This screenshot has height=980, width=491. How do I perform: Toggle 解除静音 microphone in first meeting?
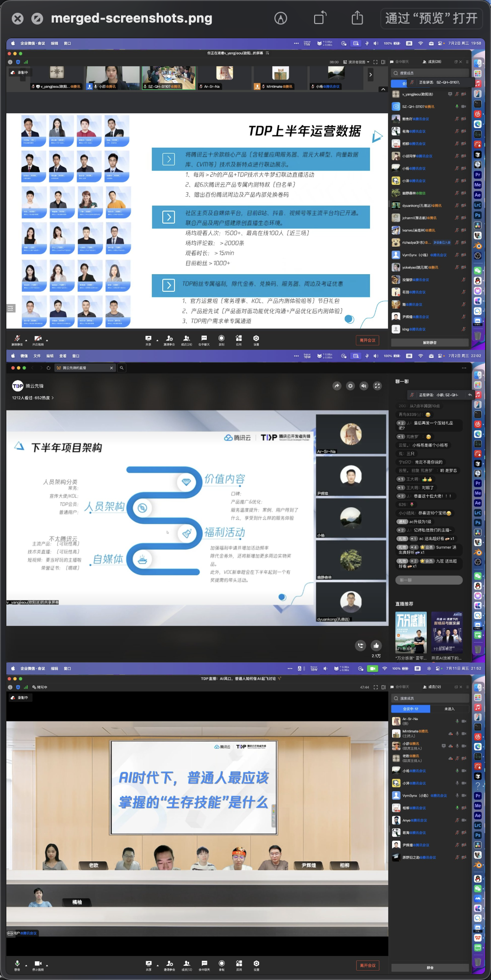[x=17, y=340]
